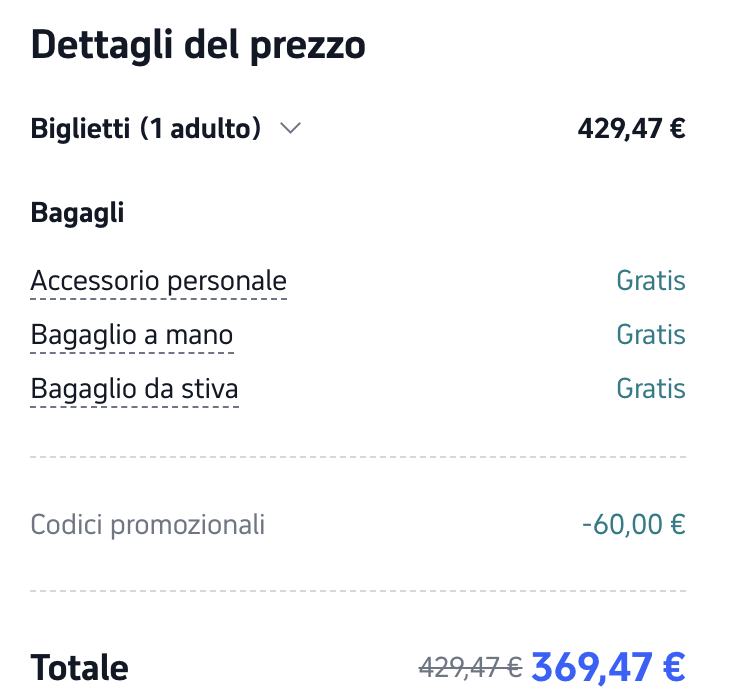Screen dimensions: 730x700
Task: Click Gratis beside Accessorio personale
Action: point(651,281)
